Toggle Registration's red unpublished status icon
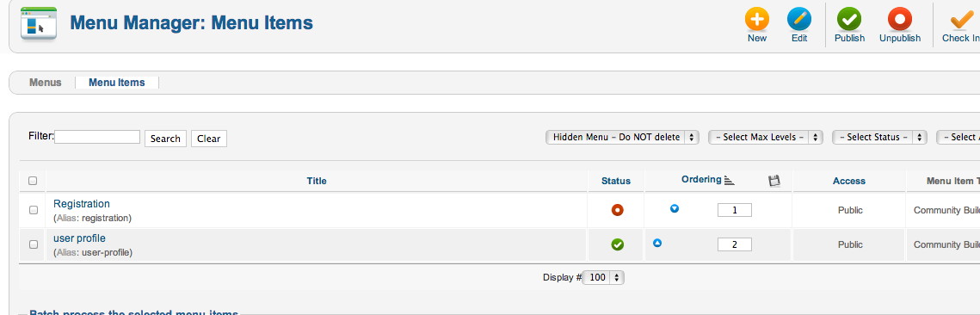This screenshot has width=980, height=315. [x=618, y=210]
